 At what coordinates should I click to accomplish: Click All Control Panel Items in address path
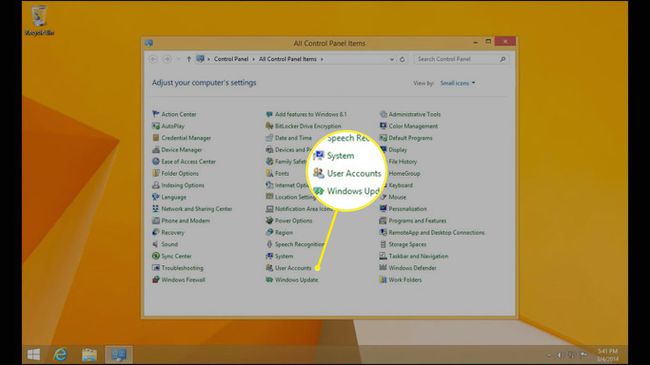[288, 59]
